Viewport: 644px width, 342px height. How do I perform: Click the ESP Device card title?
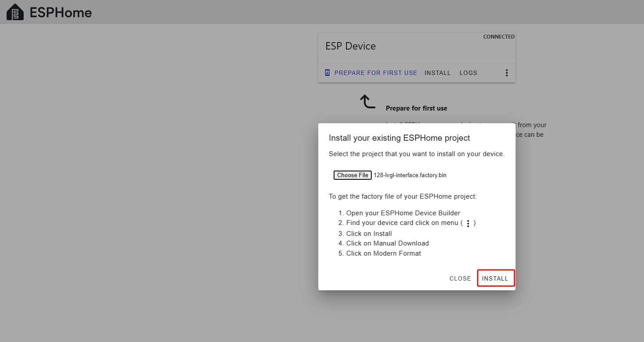click(x=350, y=46)
